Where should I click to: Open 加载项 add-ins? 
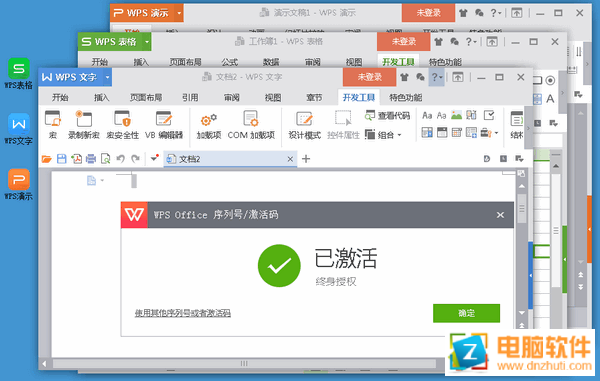[209, 125]
